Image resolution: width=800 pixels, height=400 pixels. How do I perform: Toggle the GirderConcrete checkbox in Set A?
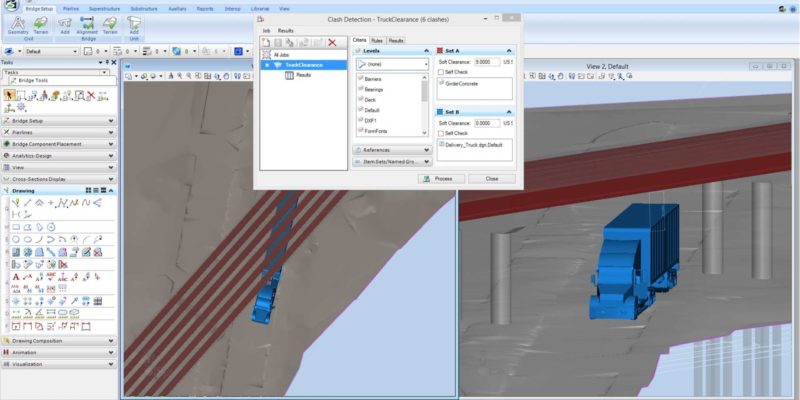coord(442,83)
